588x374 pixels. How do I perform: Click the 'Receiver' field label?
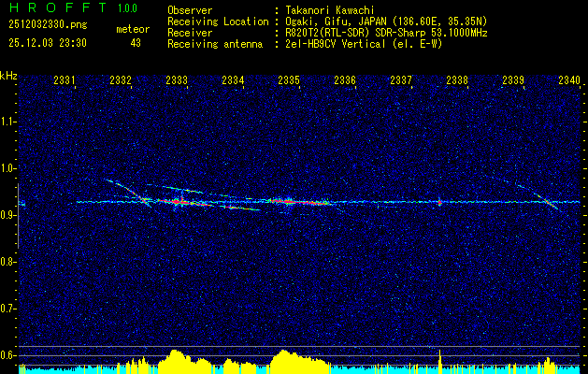point(190,33)
